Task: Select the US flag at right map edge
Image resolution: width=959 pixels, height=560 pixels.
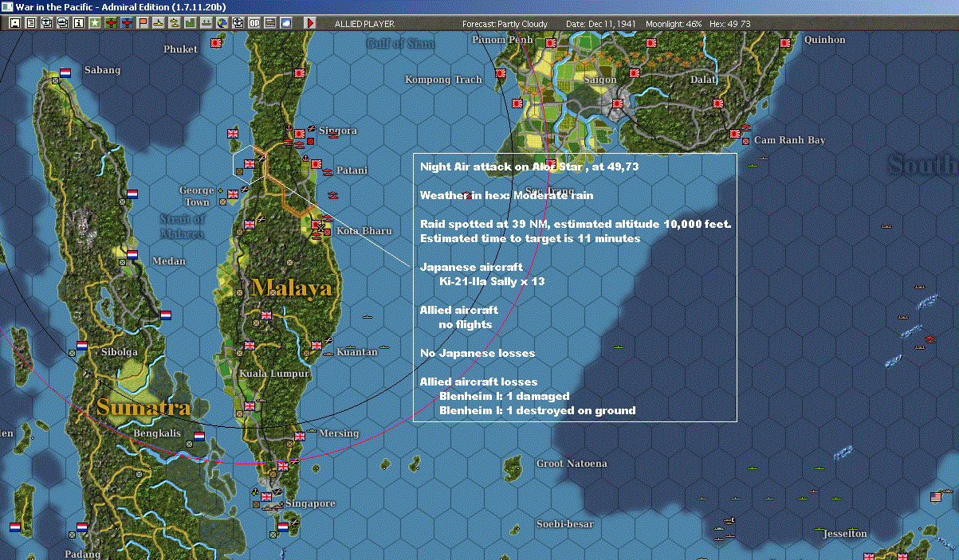Action: pyautogui.click(x=936, y=497)
